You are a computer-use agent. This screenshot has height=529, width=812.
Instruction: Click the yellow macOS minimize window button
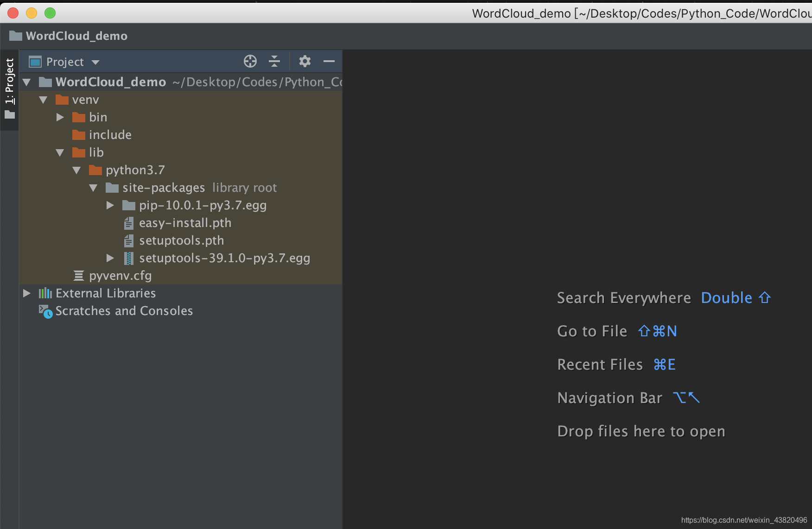32,13
